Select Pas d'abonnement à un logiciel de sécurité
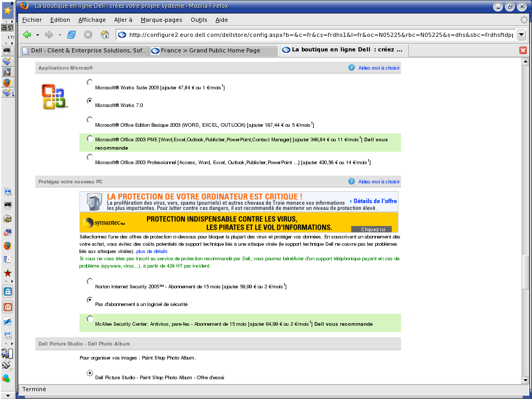532x399 pixels. tap(89, 300)
